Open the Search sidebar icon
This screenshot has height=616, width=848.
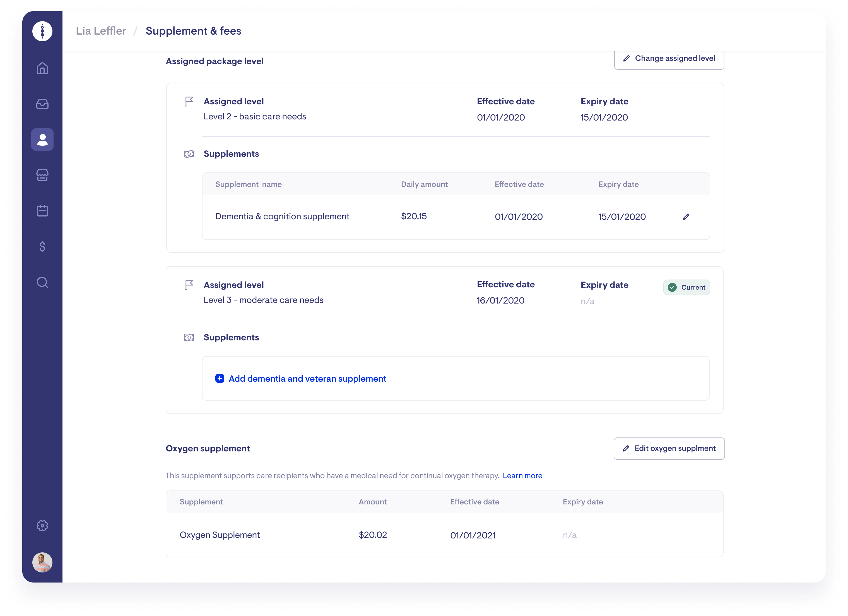pos(42,282)
